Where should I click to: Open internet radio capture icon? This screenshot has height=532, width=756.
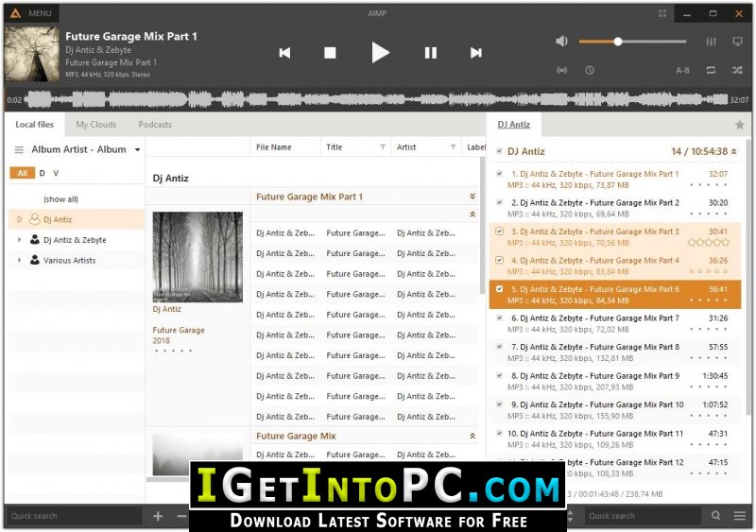[561, 71]
